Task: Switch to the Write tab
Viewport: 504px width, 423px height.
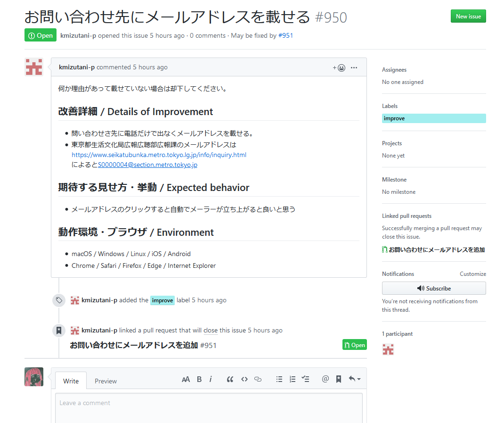Action: [71, 381]
